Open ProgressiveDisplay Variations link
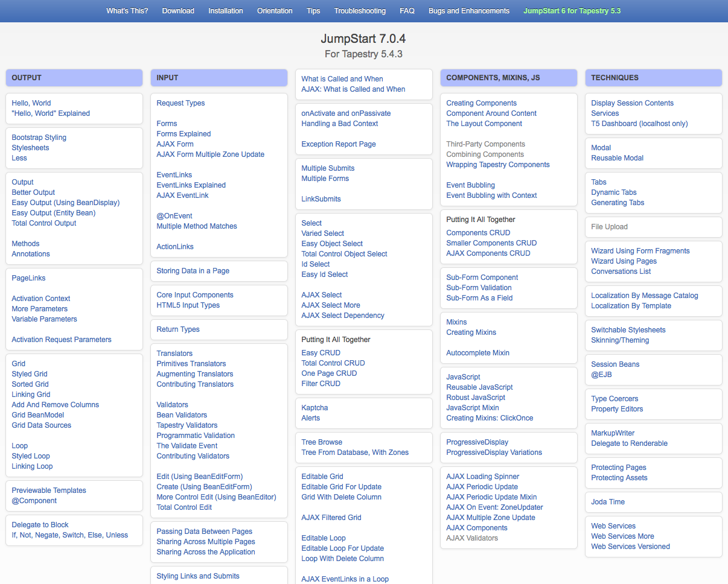Viewport: 728px width, 584px height. 494,452
